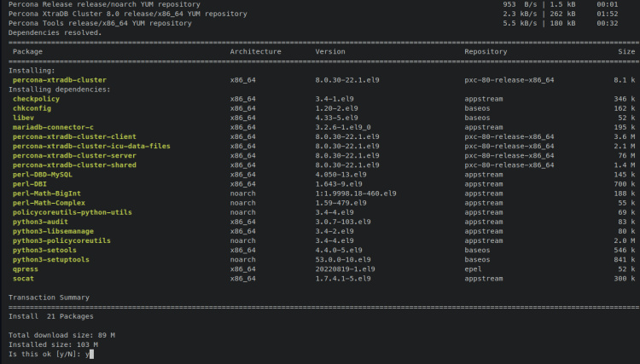Click the perl-DBD-MySQL package name
The width and height of the screenshot is (640, 364).
tap(44, 174)
